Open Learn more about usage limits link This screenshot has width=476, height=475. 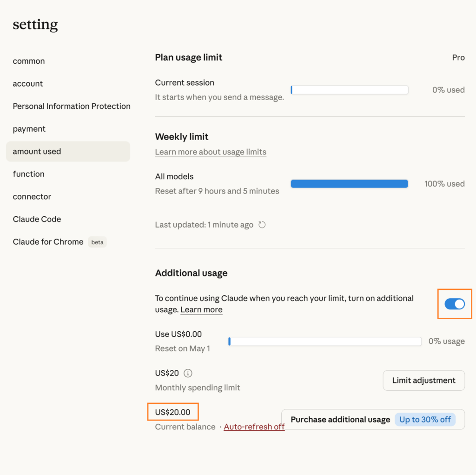[x=211, y=152]
